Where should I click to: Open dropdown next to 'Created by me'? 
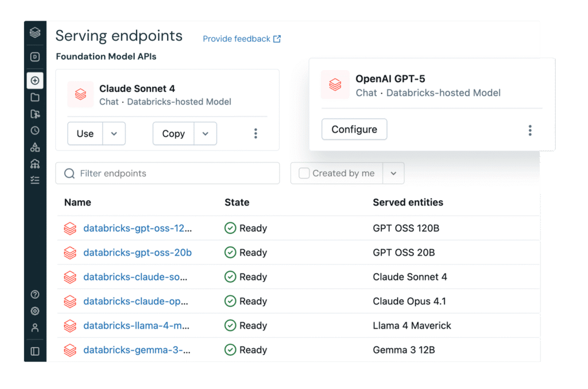(x=393, y=174)
